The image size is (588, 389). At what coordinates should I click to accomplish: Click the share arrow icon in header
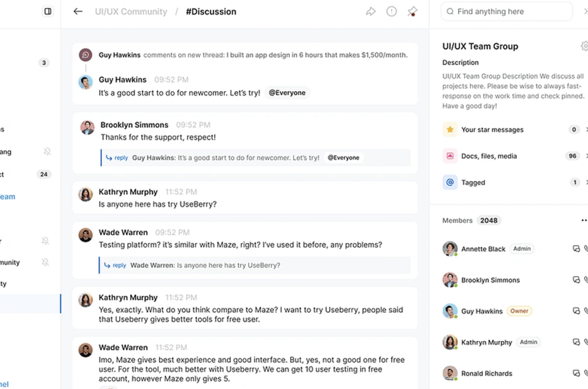point(370,12)
